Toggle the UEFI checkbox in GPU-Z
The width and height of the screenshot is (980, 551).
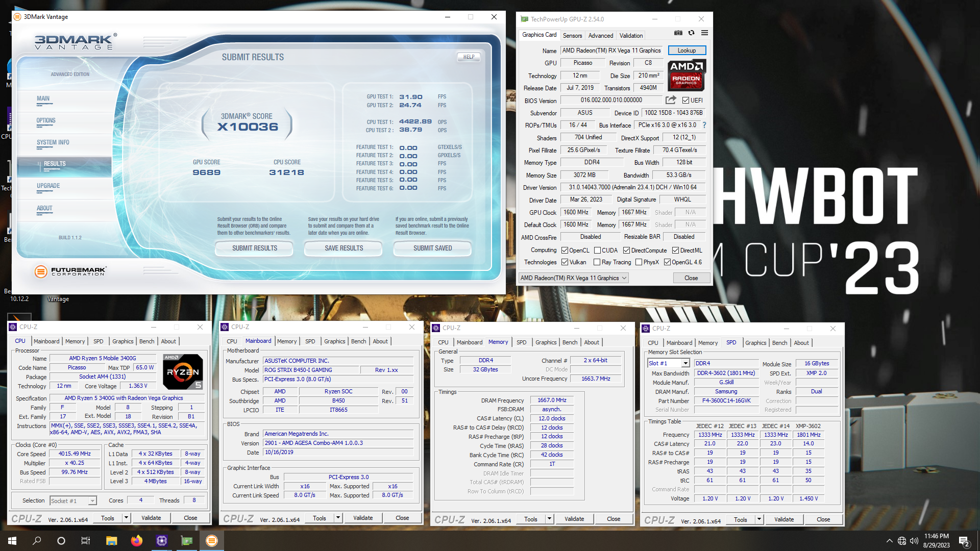[685, 101]
